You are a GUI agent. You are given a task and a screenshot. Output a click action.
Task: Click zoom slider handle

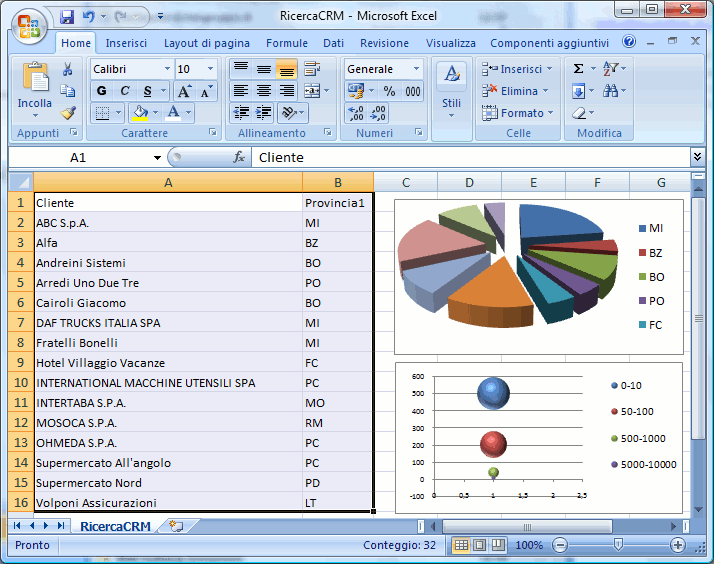coord(618,544)
